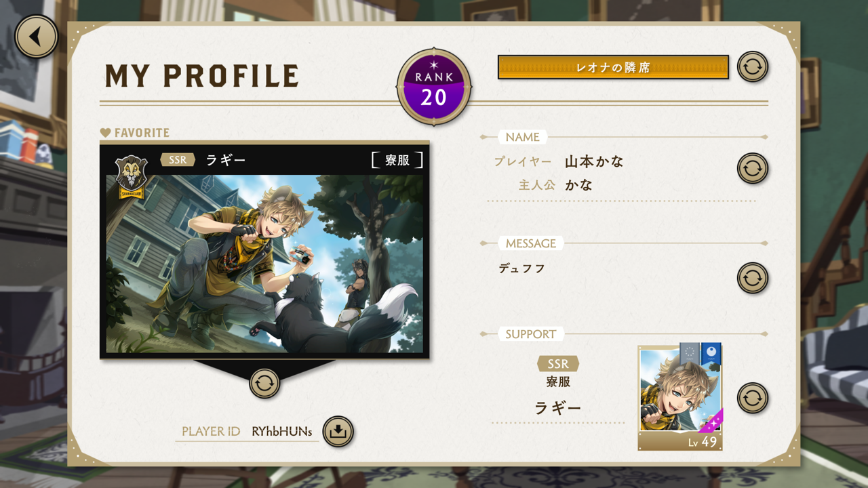Tap the magic element icons atop the support card
Viewport: 868px width, 488px height.
[x=701, y=353]
